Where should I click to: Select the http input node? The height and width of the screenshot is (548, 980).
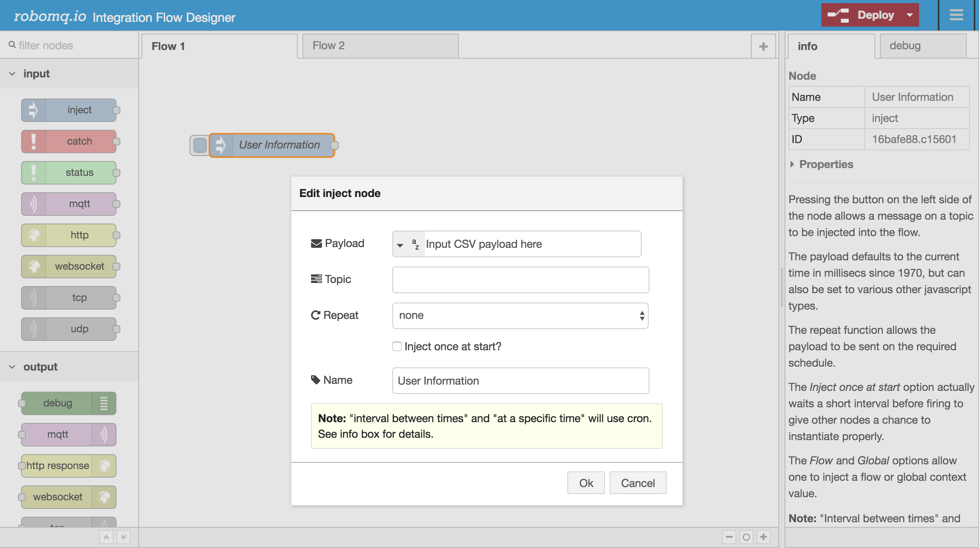pyautogui.click(x=69, y=235)
